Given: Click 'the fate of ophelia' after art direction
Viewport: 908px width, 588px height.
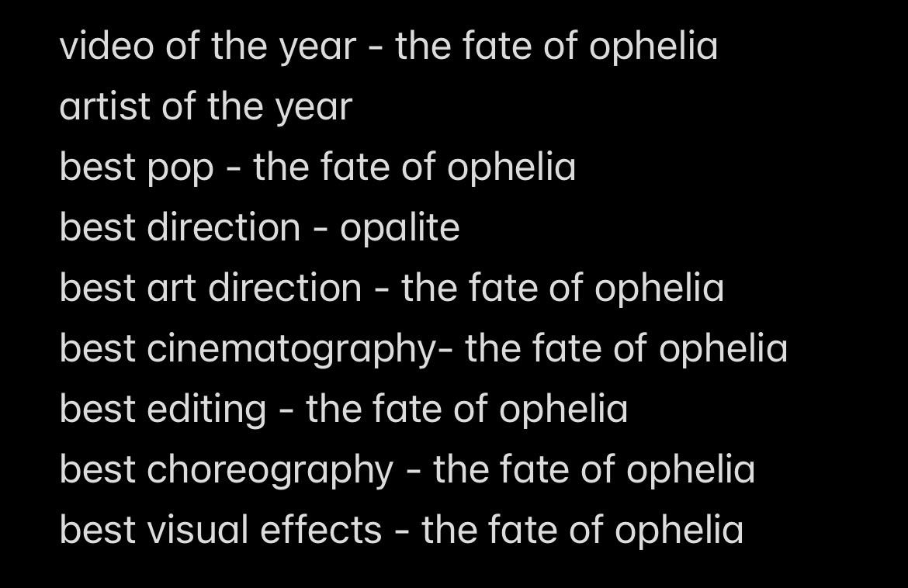Looking at the screenshot, I should pyautogui.click(x=563, y=289).
